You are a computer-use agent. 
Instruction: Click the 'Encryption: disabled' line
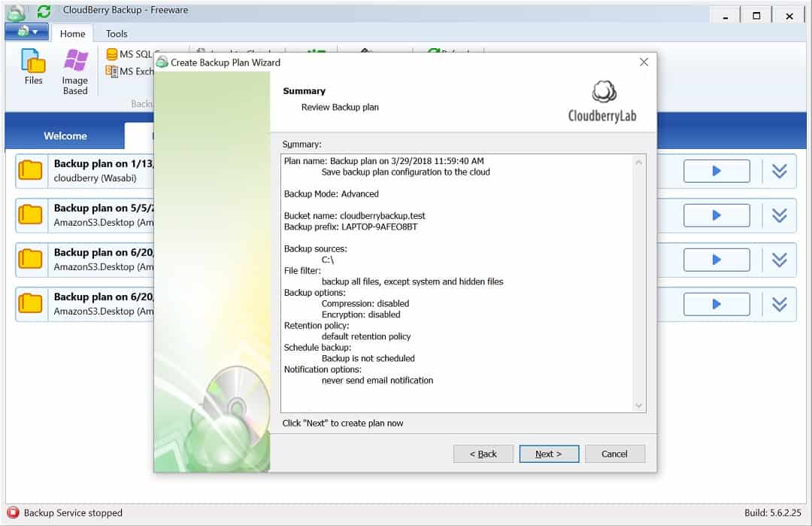tap(361, 315)
